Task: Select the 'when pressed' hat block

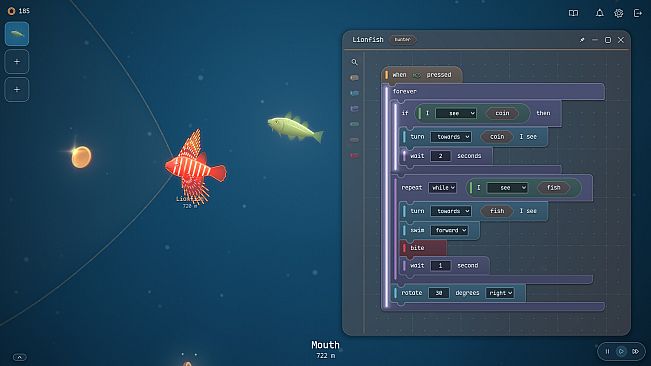Action: tap(422, 75)
